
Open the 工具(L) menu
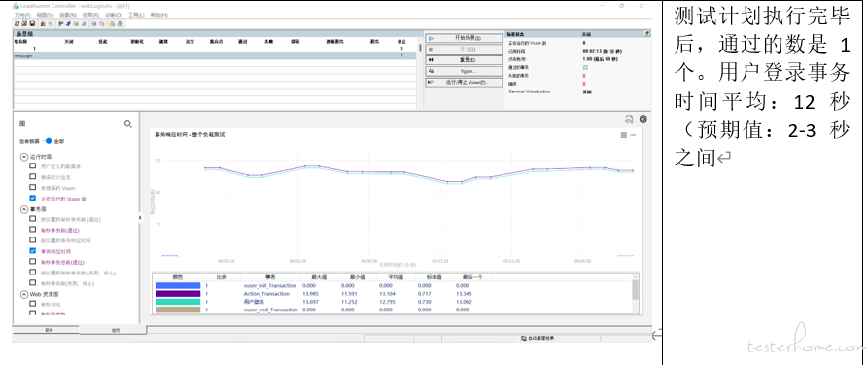click(x=136, y=15)
